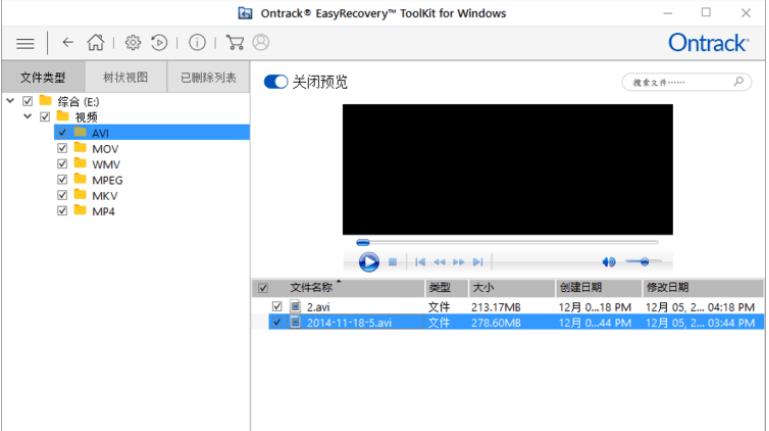Screen dimensions: 769x431
Task: Sort by 大小 column header
Action: point(512,288)
